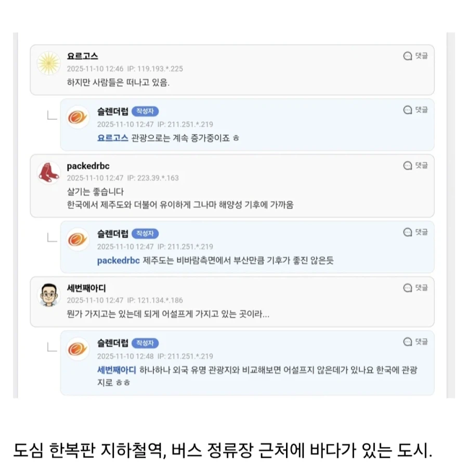Select 슬렌더럽's username in the first reply

[113, 111]
